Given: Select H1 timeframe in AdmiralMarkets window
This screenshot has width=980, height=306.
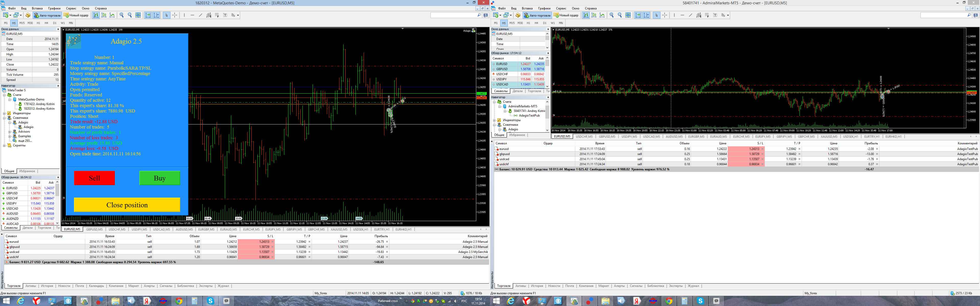Looking at the screenshot, I should (x=528, y=23).
